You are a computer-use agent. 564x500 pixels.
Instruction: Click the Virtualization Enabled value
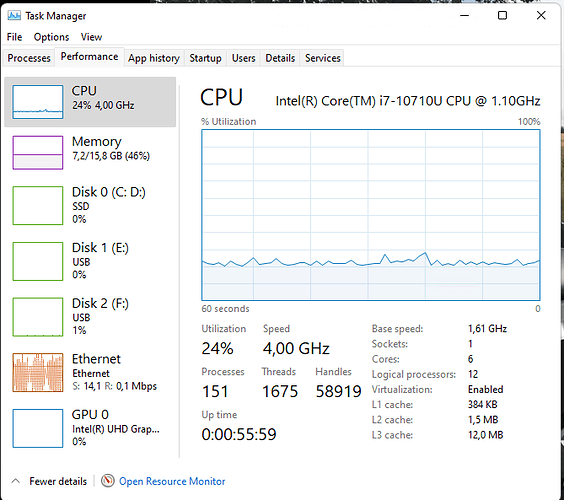[x=486, y=389]
